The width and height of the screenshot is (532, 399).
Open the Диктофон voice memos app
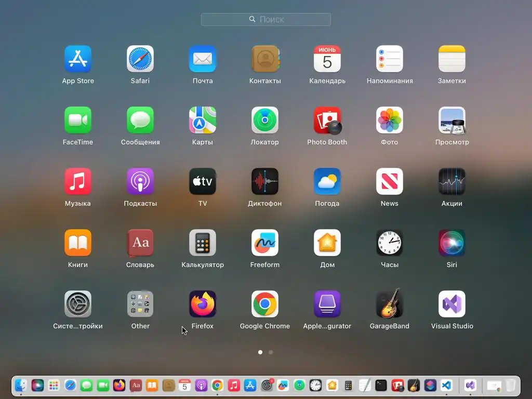pos(265,181)
